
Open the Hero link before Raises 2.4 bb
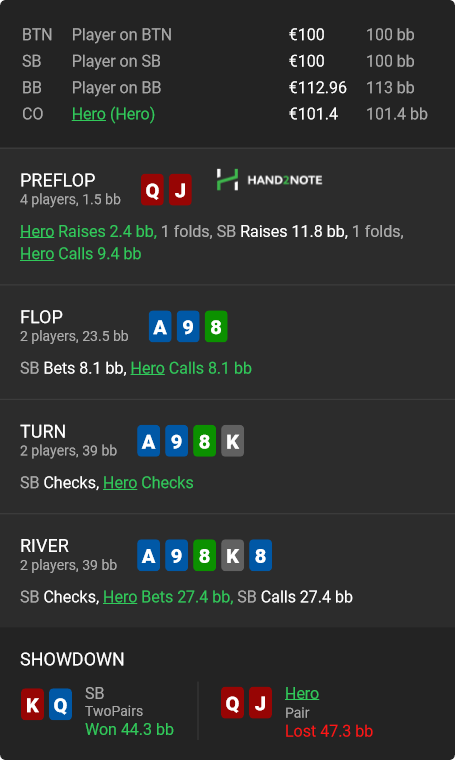37,231
